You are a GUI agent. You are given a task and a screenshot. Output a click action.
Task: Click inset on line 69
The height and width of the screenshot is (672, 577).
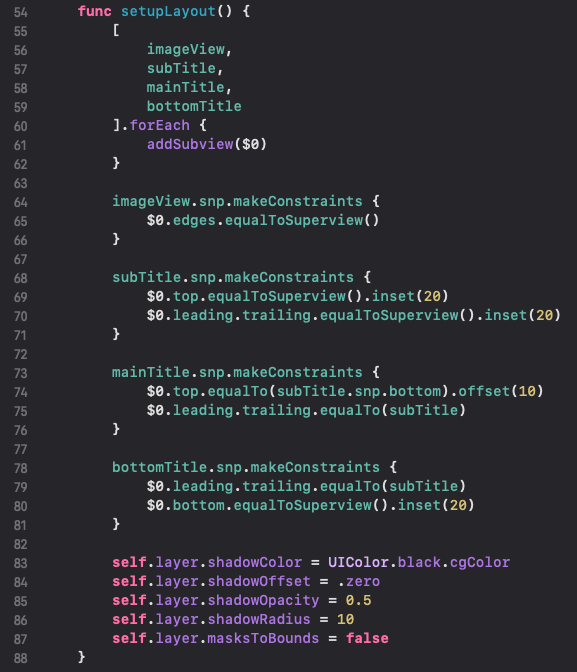393,296
